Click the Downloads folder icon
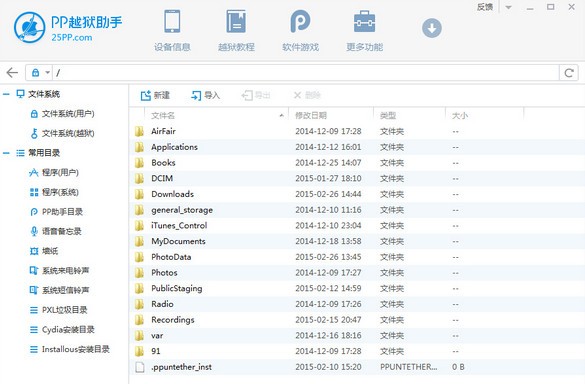 pos(140,194)
